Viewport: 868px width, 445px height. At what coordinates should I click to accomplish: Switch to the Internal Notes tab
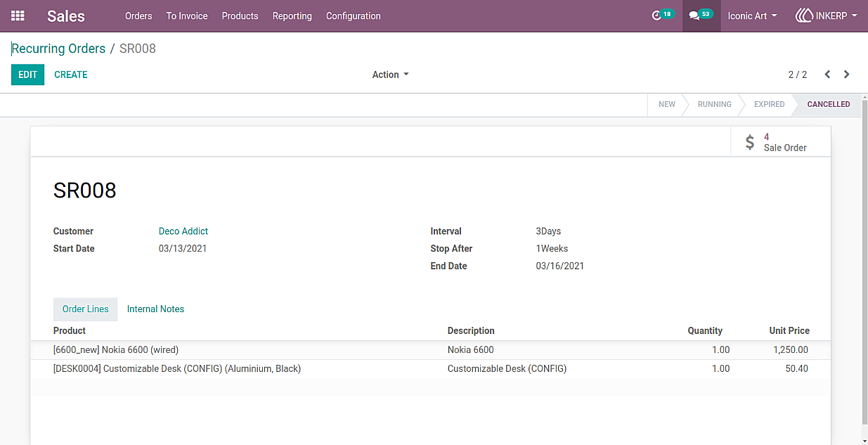click(x=155, y=309)
